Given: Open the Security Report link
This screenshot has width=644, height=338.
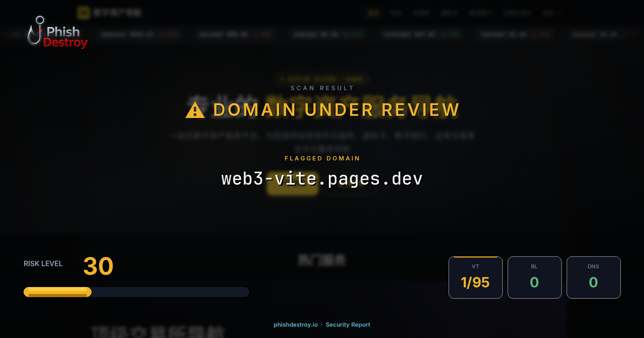Looking at the screenshot, I should [x=348, y=325].
